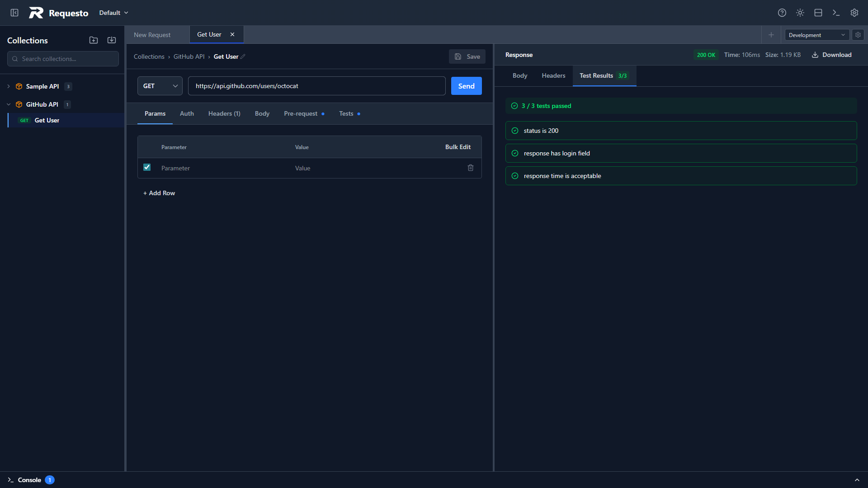
Task: Click the Send button
Action: tap(467, 86)
